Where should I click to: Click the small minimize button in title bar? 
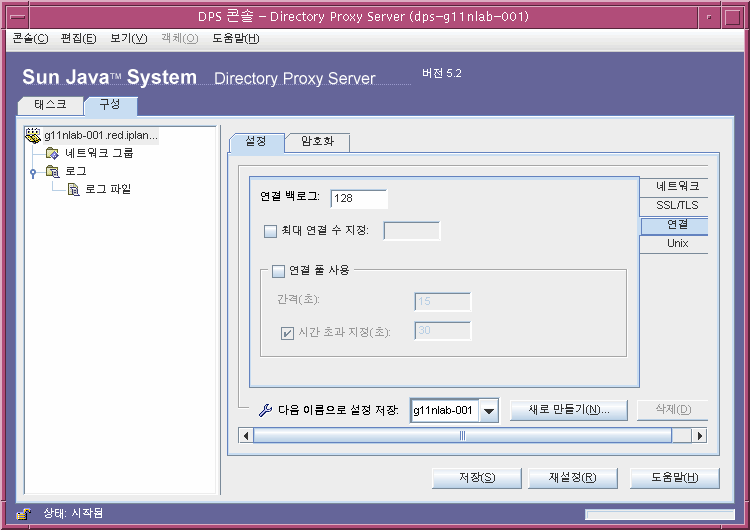click(709, 17)
